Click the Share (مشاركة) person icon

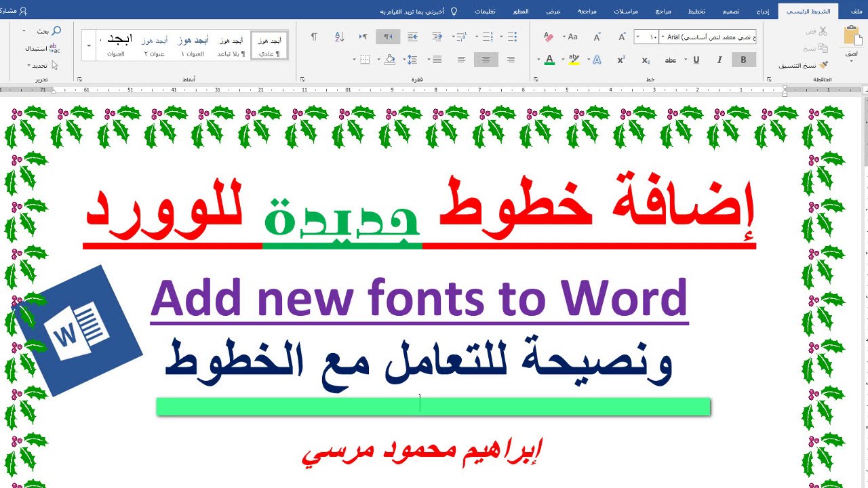(24, 12)
